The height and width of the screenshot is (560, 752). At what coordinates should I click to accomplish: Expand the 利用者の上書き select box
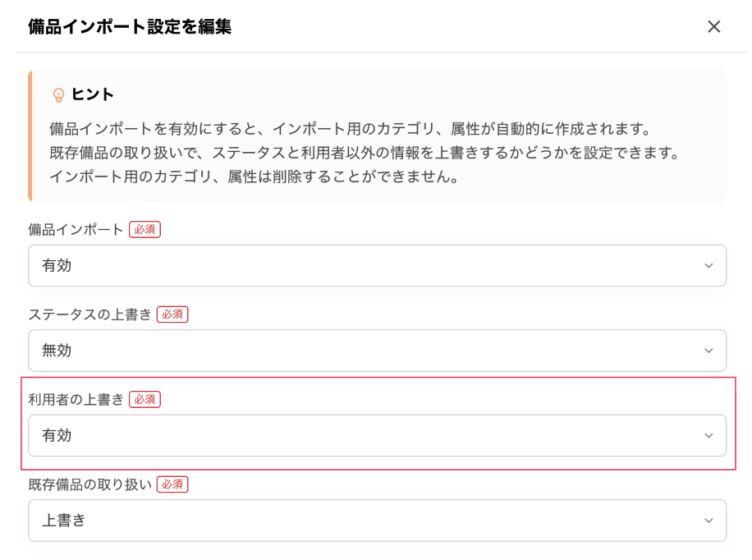(377, 436)
